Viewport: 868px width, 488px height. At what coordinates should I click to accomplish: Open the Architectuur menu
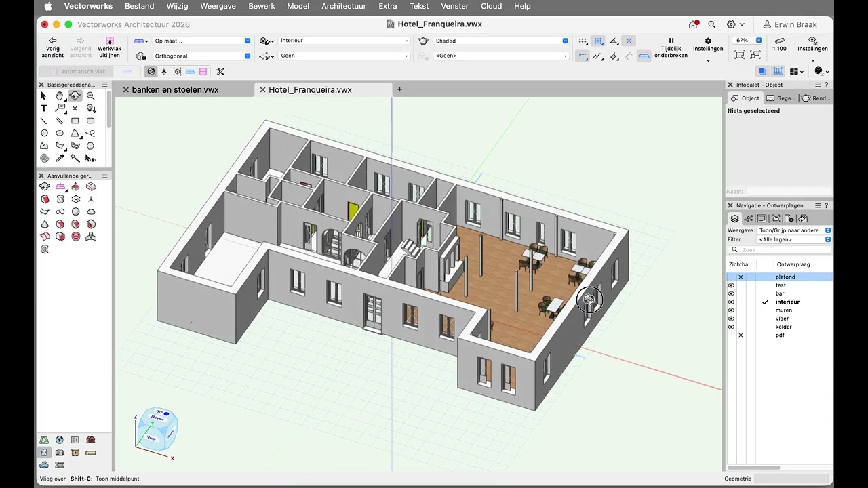(344, 6)
